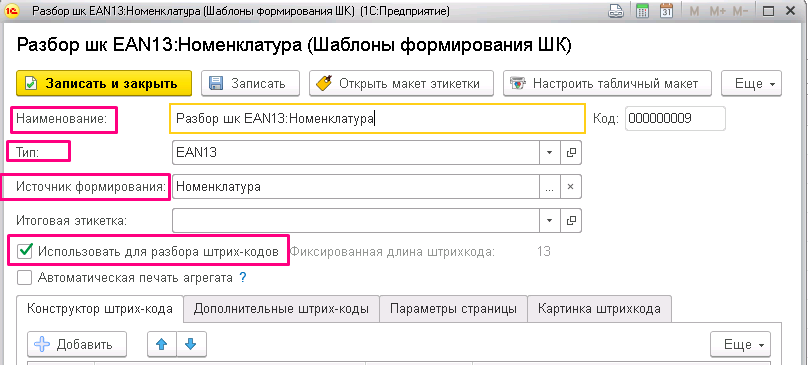The image size is (808, 365).
Task: Select the Конструктор штрих-кода tab
Action: point(100,309)
